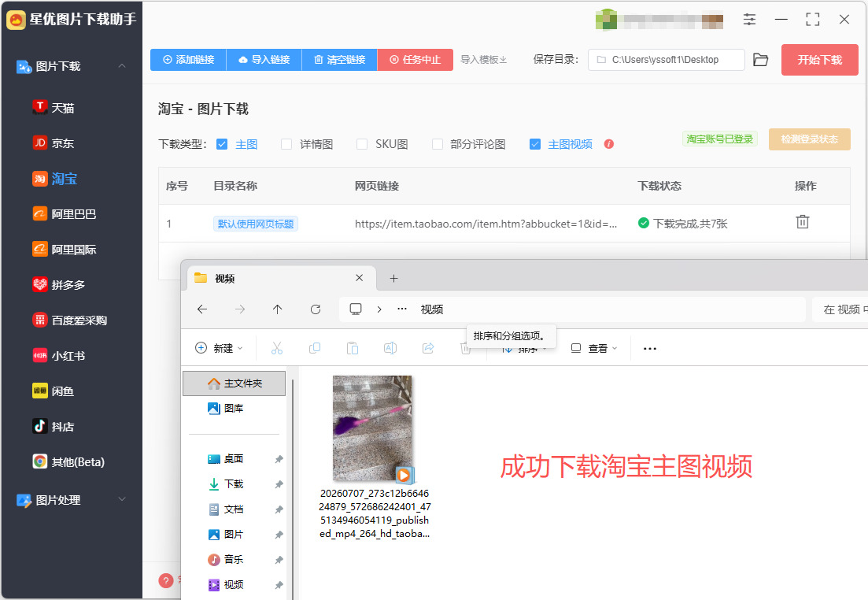Click the Share icon in Explorer toolbar
The image size is (868, 600).
pos(428,348)
